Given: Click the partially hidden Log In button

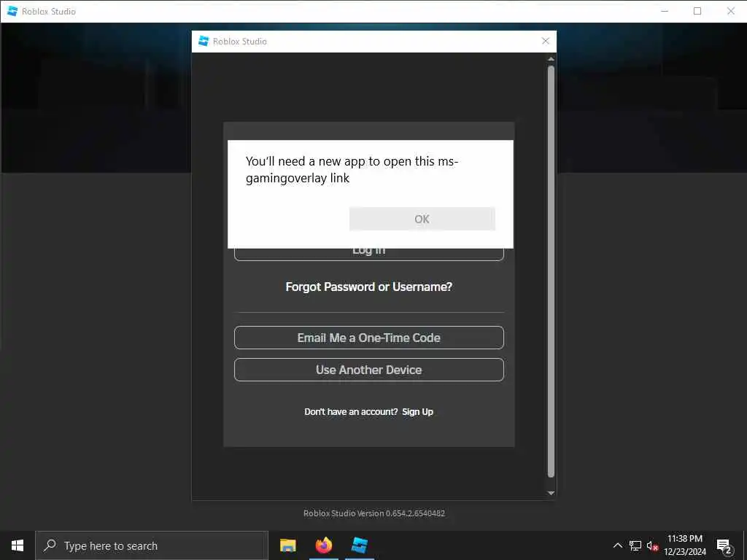Looking at the screenshot, I should coord(368,254).
